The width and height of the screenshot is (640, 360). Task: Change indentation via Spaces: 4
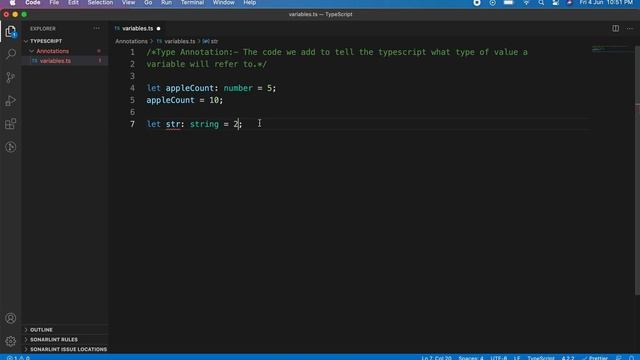pyautogui.click(x=471, y=358)
